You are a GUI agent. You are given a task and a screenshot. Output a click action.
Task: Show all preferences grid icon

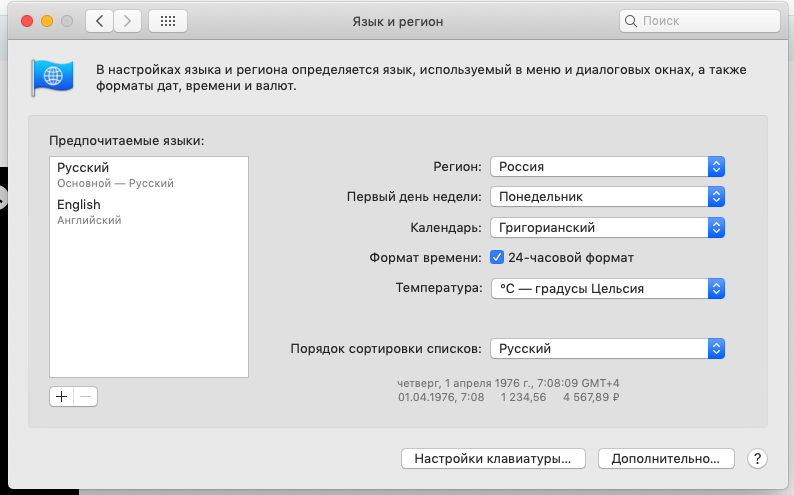167,20
